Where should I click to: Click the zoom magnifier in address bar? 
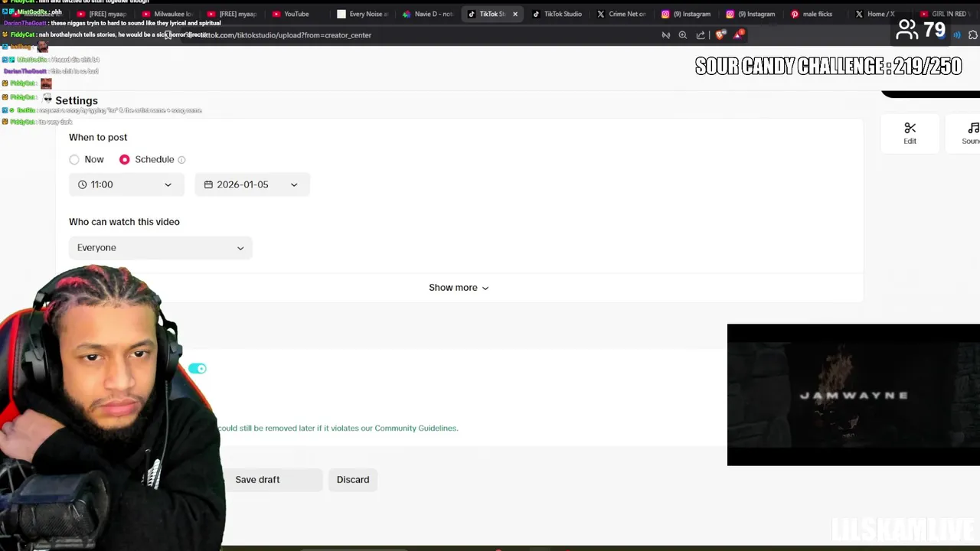683,34
